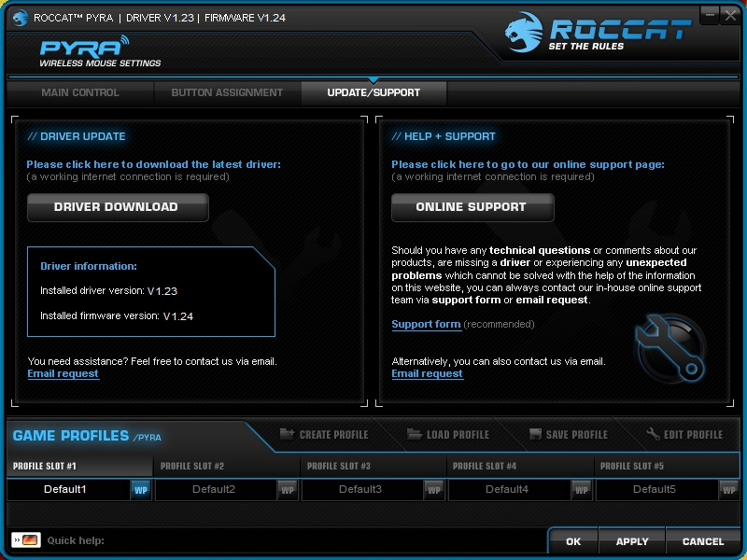Click the OK button

tap(573, 541)
